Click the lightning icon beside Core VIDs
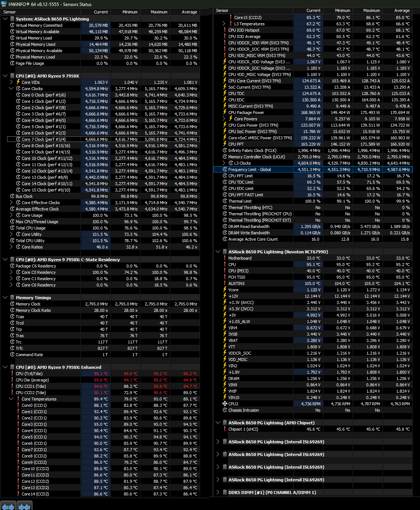 18,82
